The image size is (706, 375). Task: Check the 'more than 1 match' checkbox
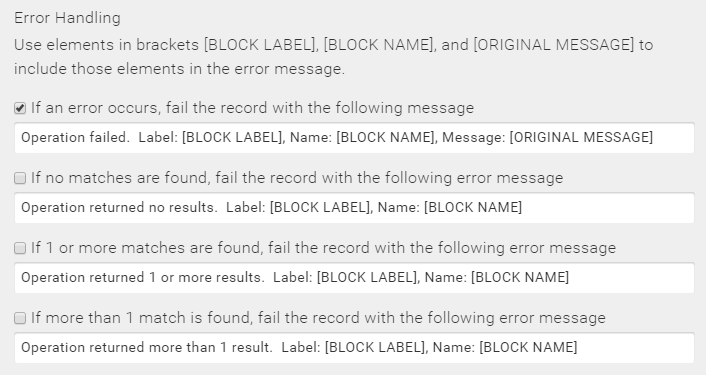pos(20,318)
